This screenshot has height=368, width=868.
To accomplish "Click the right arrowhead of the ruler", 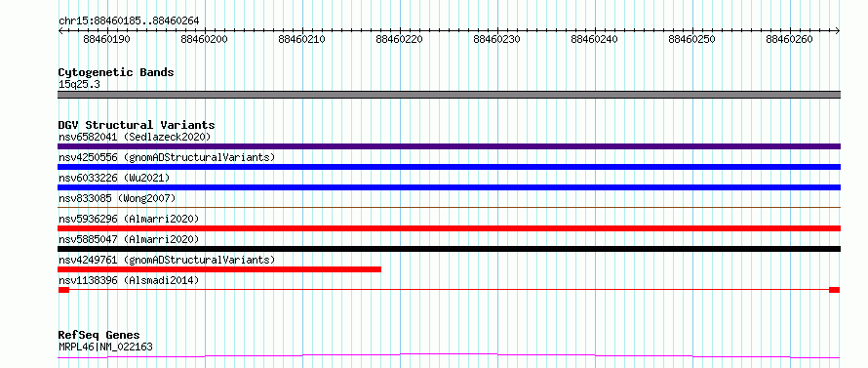I will click(x=838, y=30).
